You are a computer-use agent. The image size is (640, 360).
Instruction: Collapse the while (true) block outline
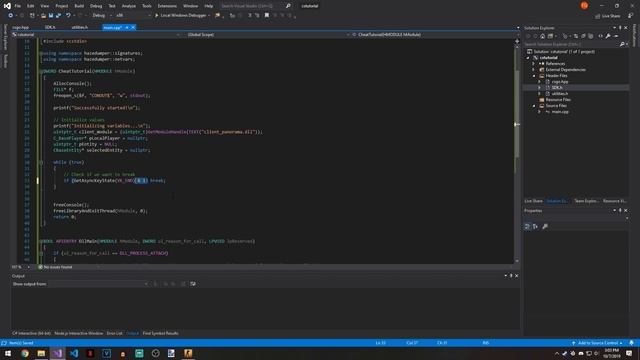point(41,162)
